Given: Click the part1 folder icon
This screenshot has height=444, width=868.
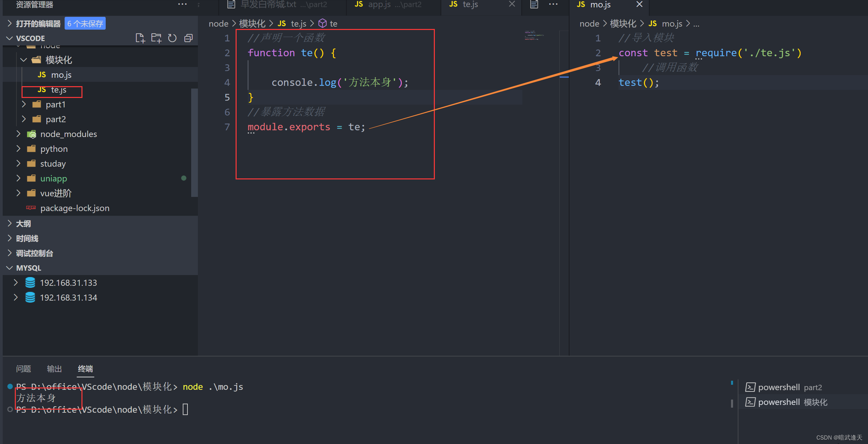Looking at the screenshot, I should pyautogui.click(x=37, y=104).
